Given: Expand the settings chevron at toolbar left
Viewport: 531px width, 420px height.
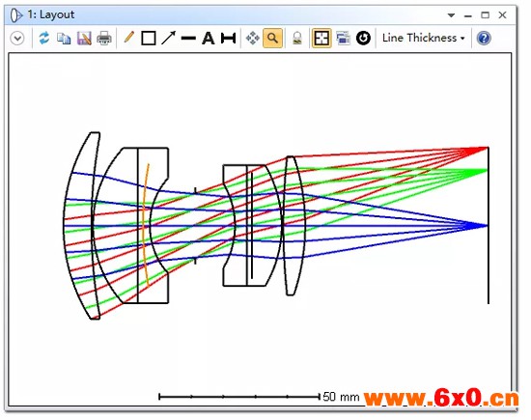Looking at the screenshot, I should click(17, 38).
